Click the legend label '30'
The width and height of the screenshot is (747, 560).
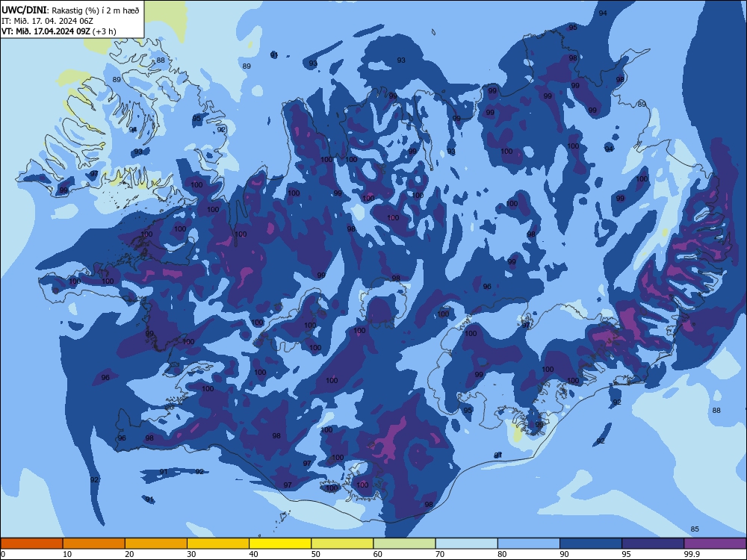pyautogui.click(x=191, y=554)
